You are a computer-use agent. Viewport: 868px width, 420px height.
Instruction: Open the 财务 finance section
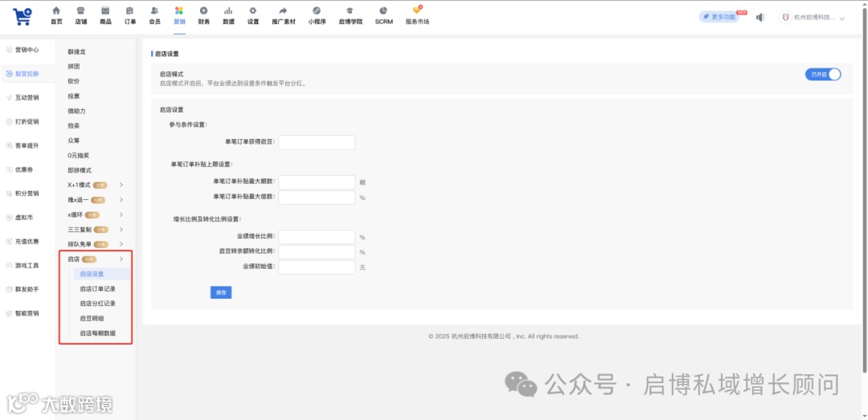click(x=203, y=16)
